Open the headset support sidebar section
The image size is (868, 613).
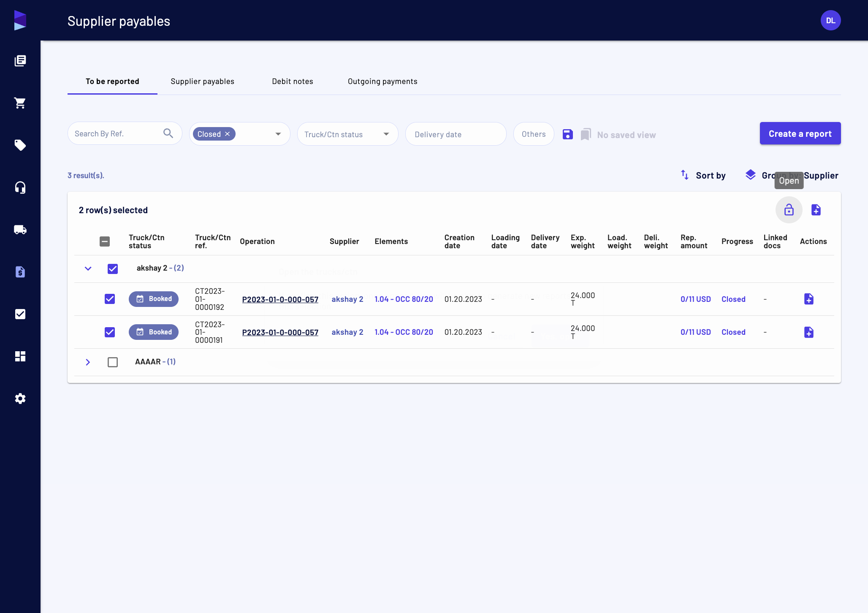click(x=20, y=187)
